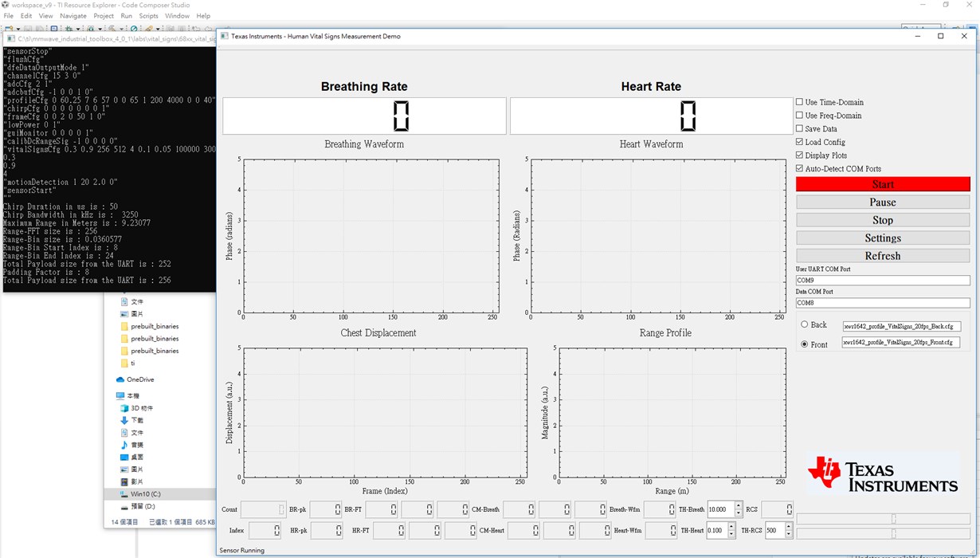Image resolution: width=980 pixels, height=558 pixels.
Task: Click the Data COM Port field
Action: (x=883, y=303)
